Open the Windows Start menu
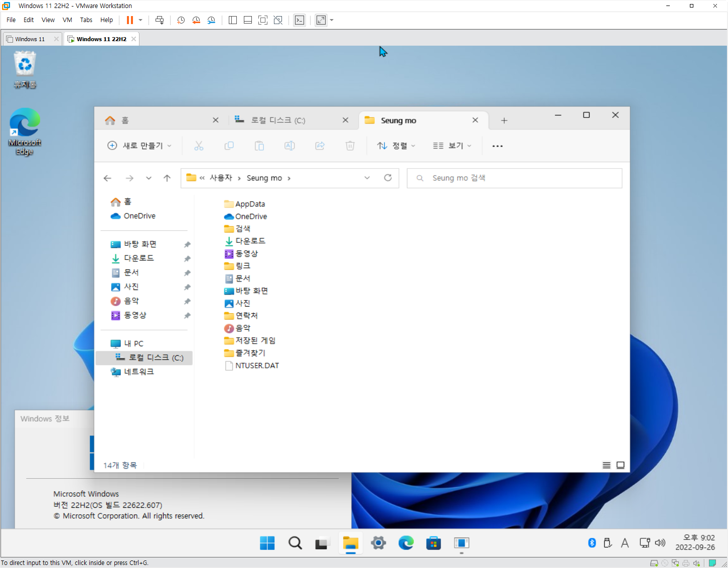Viewport: 728px width, 568px height. [x=267, y=543]
